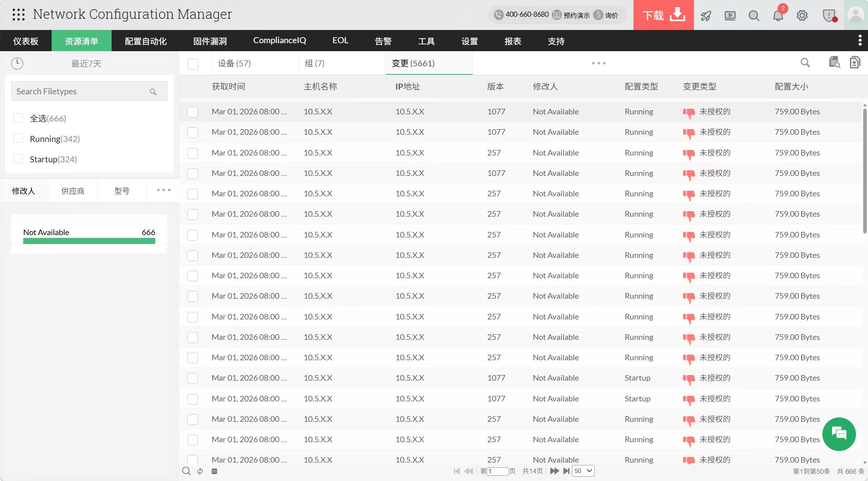Open the apps grid launcher icon
The height and width of the screenshot is (481, 868).
point(18,15)
